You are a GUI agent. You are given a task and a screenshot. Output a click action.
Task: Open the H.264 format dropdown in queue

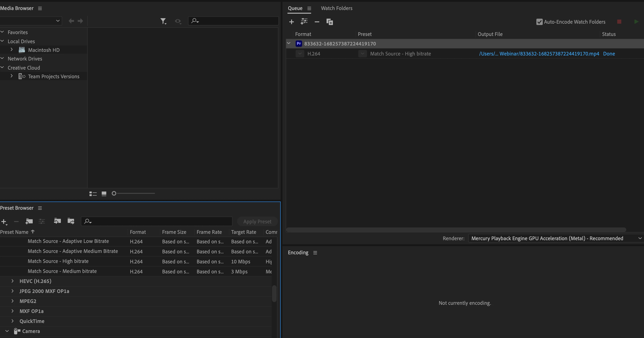[300, 54]
